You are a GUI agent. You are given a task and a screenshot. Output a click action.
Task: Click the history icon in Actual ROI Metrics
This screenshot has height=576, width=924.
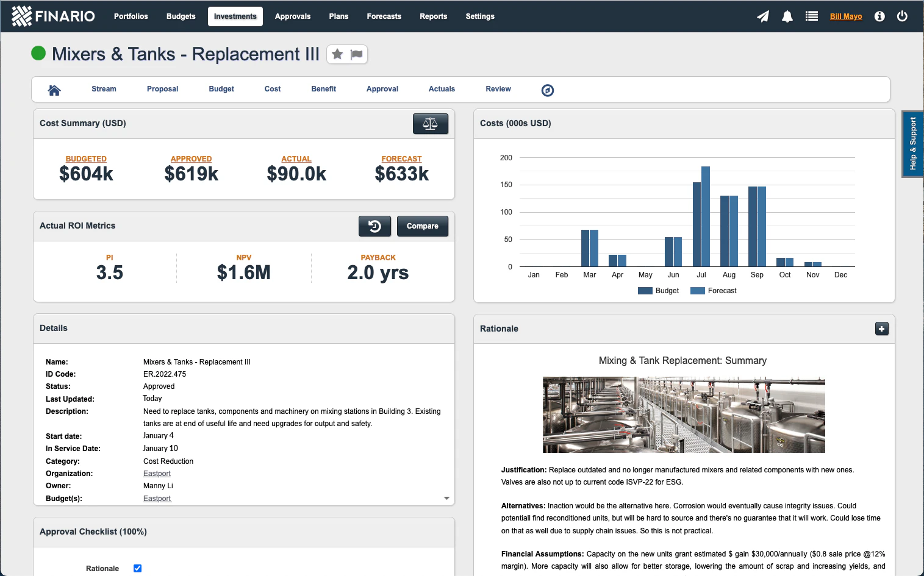[374, 226]
